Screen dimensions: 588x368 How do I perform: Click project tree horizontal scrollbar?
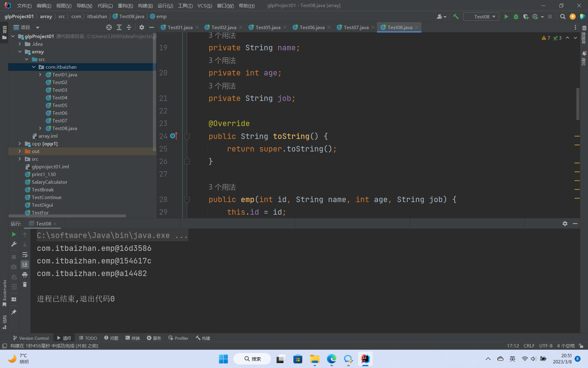[x=67, y=216]
